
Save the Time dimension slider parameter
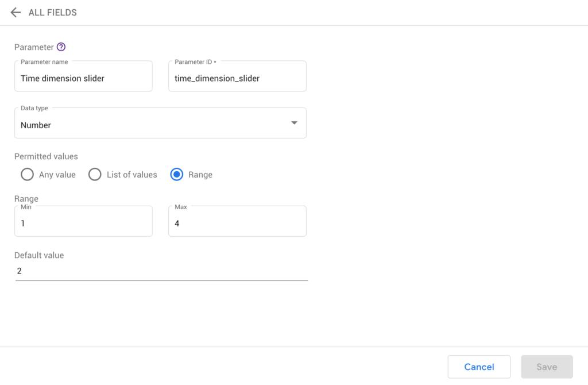tap(546, 367)
